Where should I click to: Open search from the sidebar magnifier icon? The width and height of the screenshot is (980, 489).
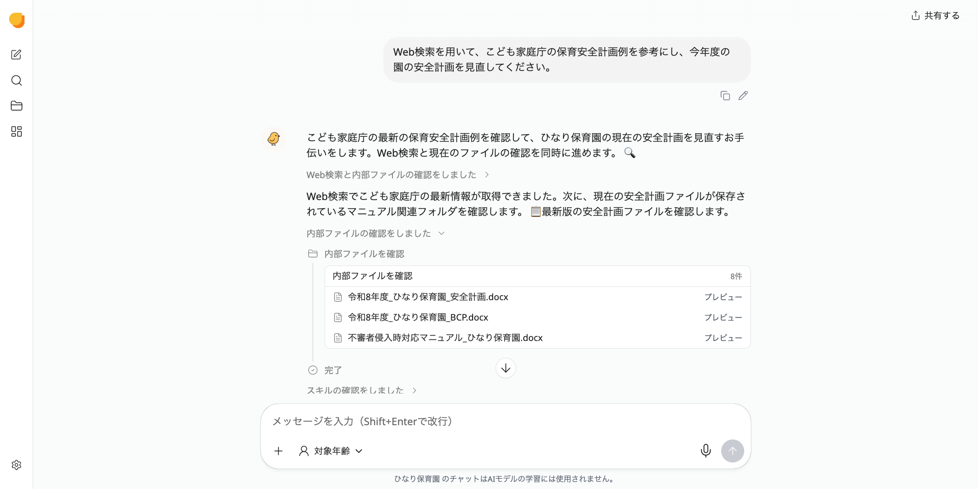[16, 81]
